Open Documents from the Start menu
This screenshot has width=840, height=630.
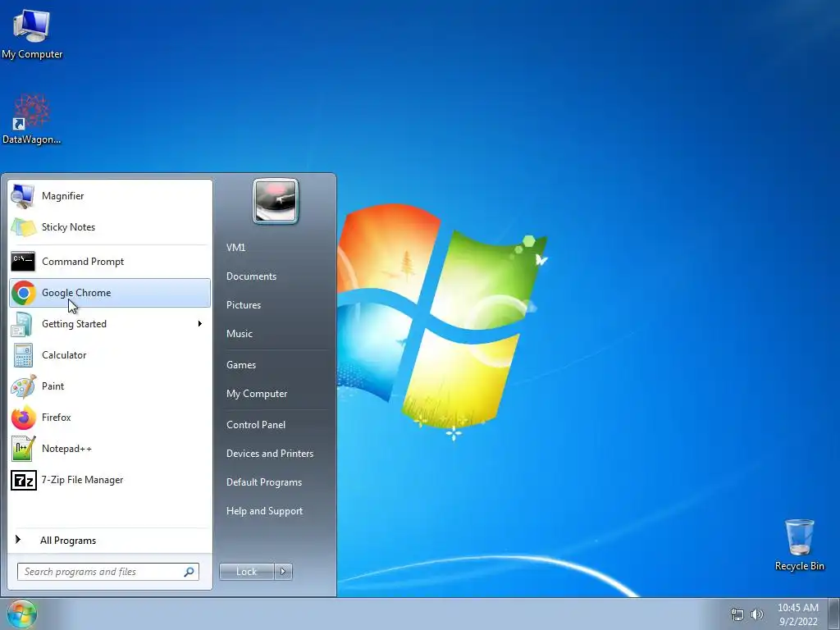pos(251,276)
